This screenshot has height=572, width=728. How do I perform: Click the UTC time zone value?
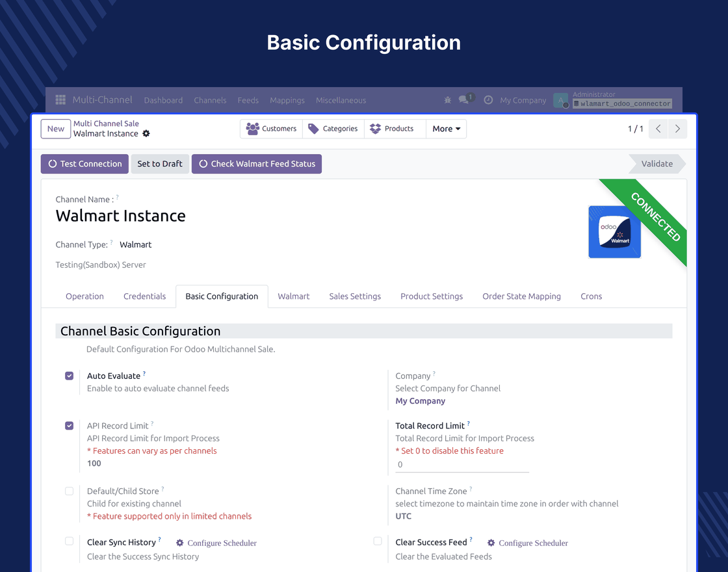(x=404, y=516)
